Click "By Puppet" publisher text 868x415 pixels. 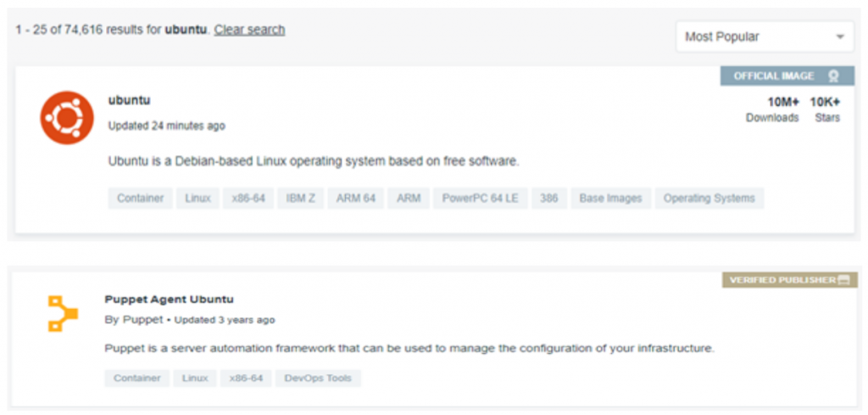click(x=134, y=320)
